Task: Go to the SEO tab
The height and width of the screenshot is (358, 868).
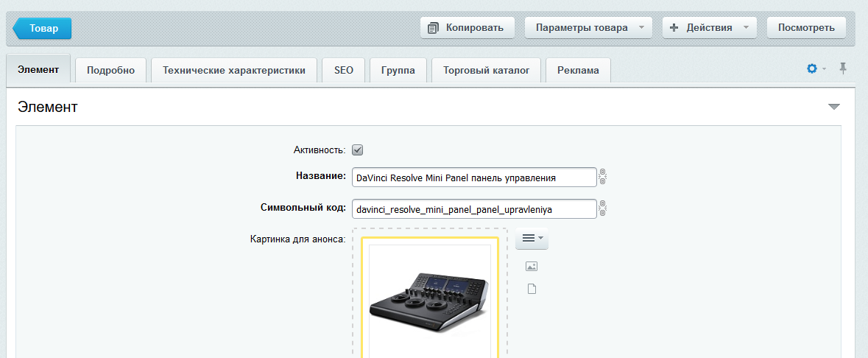Action: (344, 71)
